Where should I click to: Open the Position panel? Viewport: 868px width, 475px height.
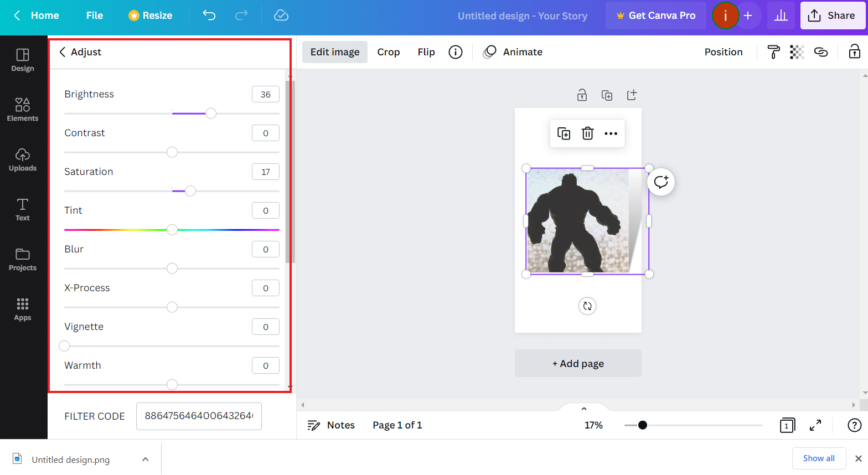coord(724,52)
